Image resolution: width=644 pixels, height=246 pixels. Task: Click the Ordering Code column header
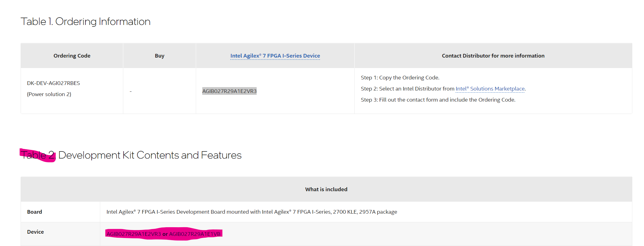click(x=72, y=56)
